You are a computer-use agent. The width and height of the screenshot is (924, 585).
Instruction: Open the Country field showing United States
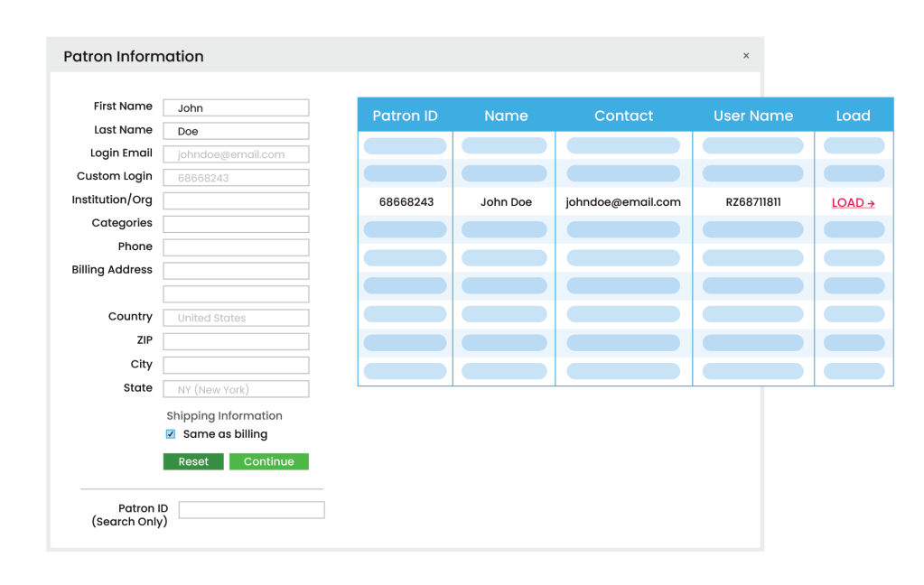tap(236, 318)
